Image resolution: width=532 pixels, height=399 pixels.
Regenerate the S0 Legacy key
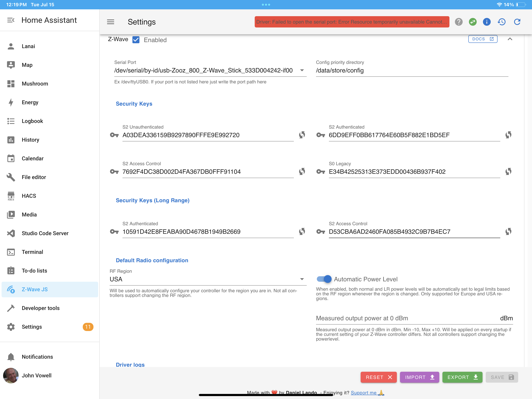[508, 171]
